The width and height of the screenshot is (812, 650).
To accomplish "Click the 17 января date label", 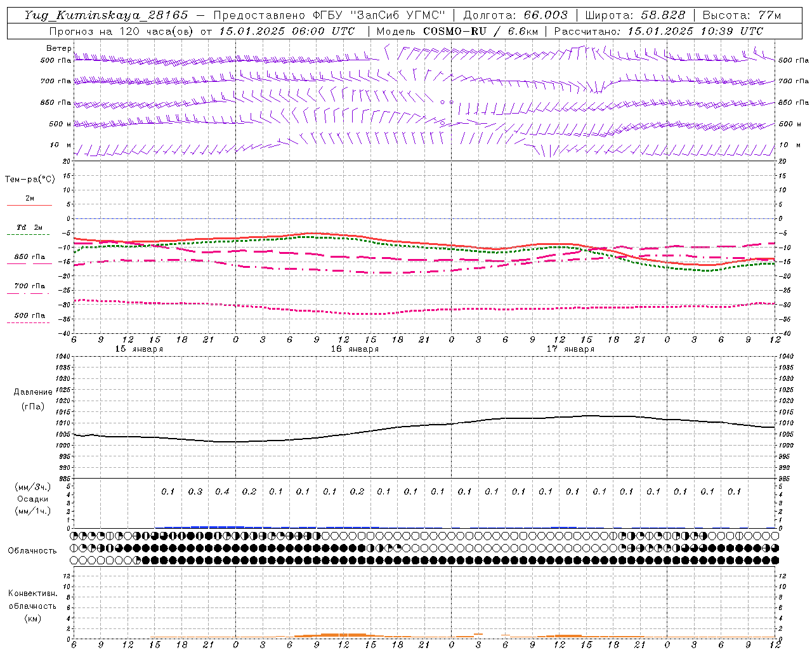I will pos(570,349).
